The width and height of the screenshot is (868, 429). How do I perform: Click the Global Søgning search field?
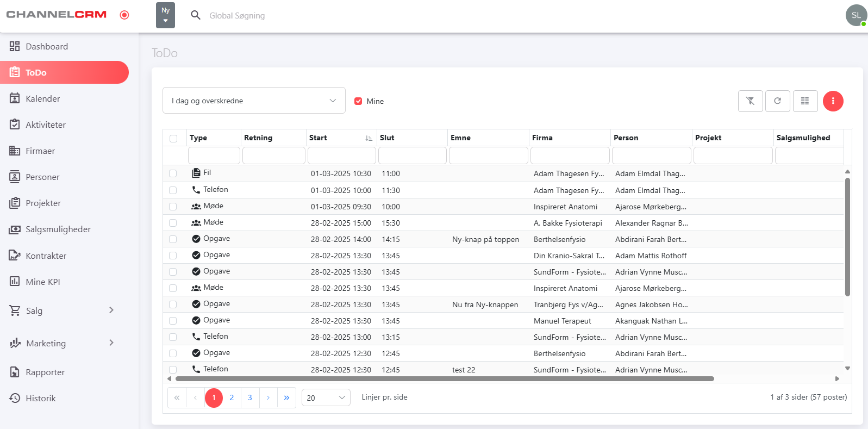(237, 16)
